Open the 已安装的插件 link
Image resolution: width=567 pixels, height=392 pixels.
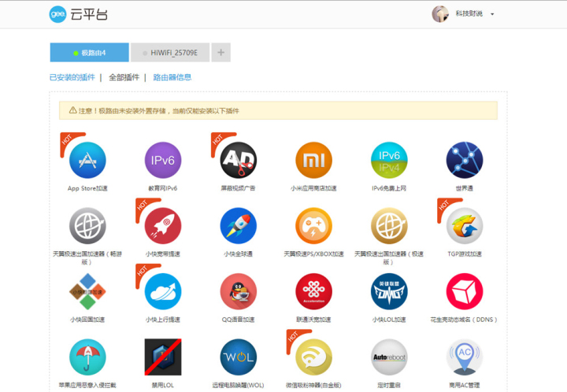click(x=72, y=77)
